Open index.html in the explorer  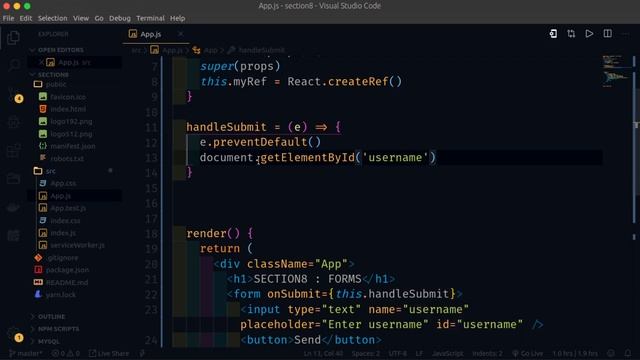[x=62, y=109]
